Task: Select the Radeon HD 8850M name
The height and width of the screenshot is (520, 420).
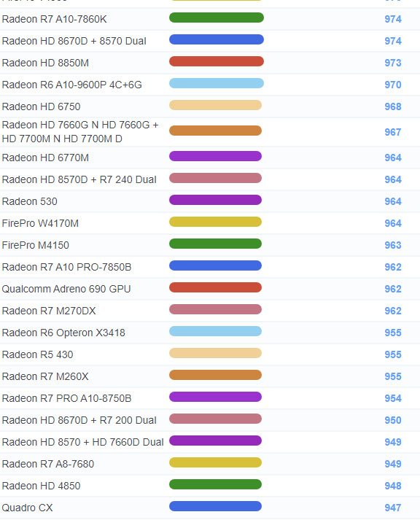Action: (x=45, y=63)
